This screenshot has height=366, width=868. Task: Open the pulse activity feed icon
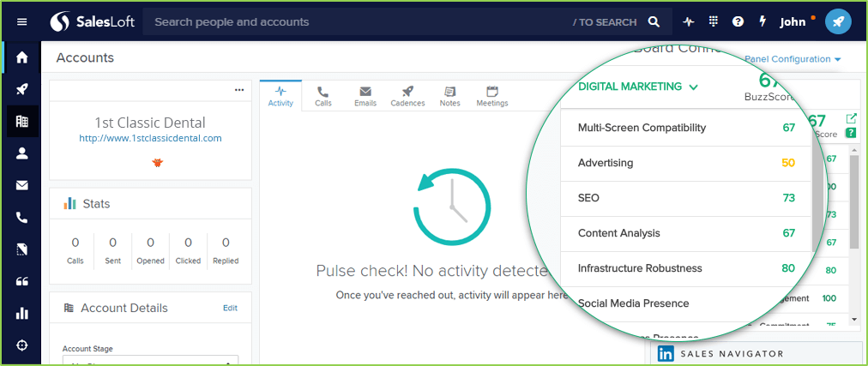click(689, 22)
